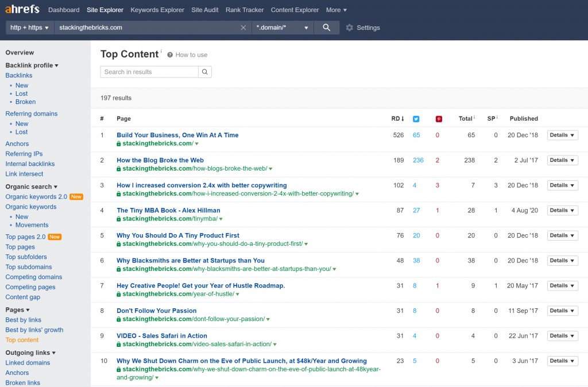Click the How to use link
This screenshot has width=588, height=387.
coord(191,55)
